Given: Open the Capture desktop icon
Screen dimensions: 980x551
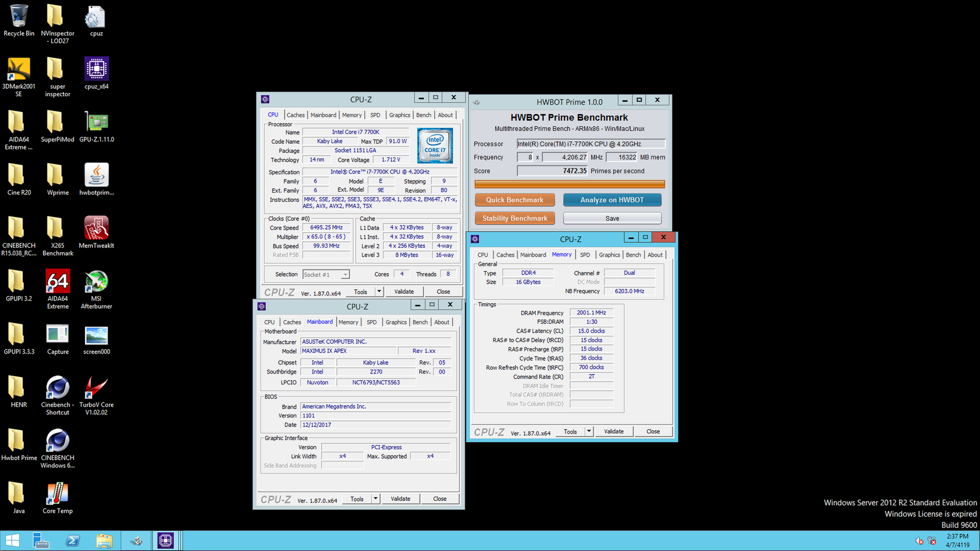Looking at the screenshot, I should pyautogui.click(x=58, y=339).
